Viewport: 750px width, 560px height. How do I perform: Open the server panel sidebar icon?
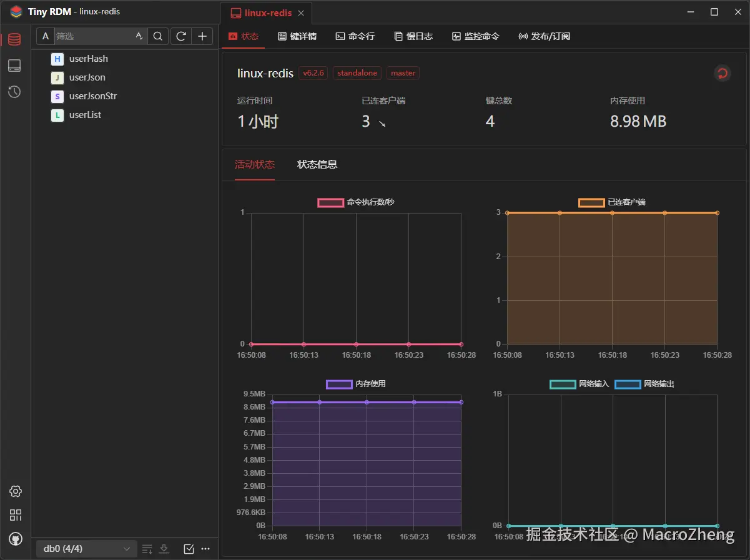pyautogui.click(x=14, y=66)
